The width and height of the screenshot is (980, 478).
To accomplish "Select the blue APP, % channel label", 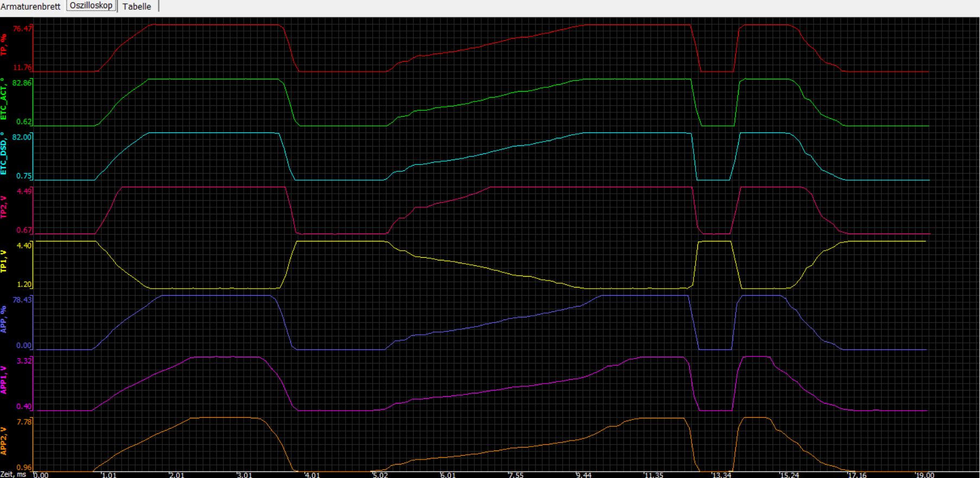I will click(x=4, y=319).
